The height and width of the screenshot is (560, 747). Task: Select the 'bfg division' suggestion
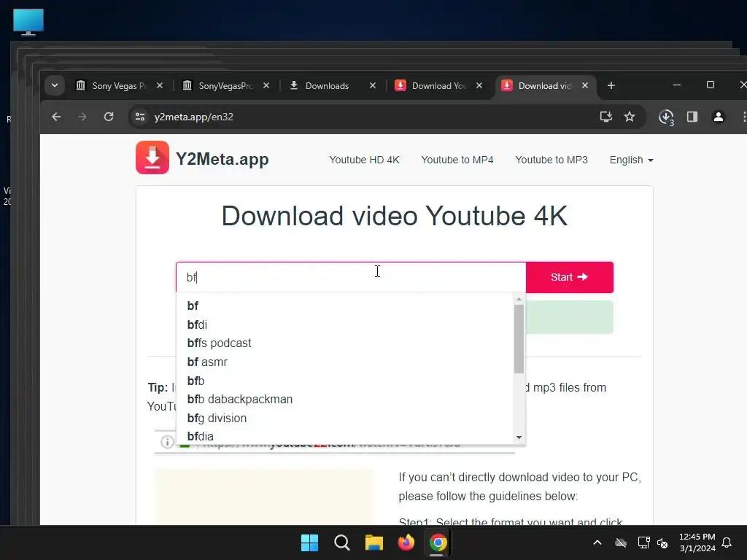pyautogui.click(x=345, y=418)
